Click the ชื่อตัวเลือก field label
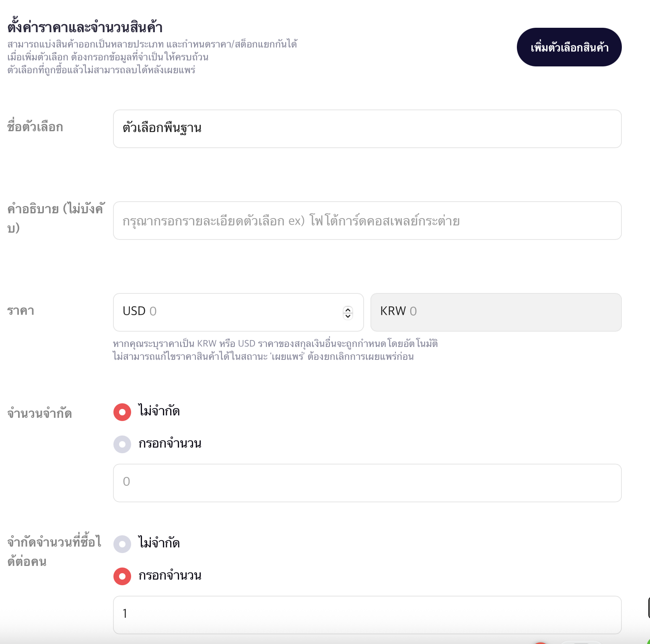Screen dimensions: 650x644 [35, 127]
